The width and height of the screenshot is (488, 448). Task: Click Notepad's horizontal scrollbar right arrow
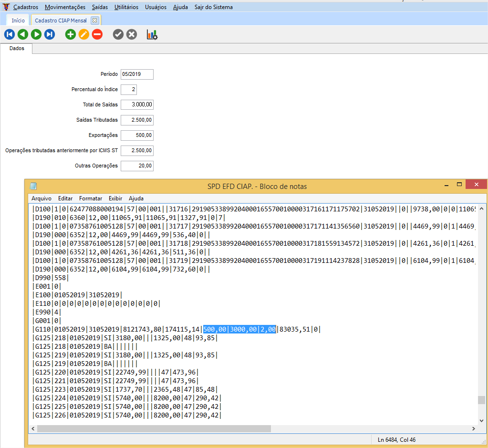point(473,428)
